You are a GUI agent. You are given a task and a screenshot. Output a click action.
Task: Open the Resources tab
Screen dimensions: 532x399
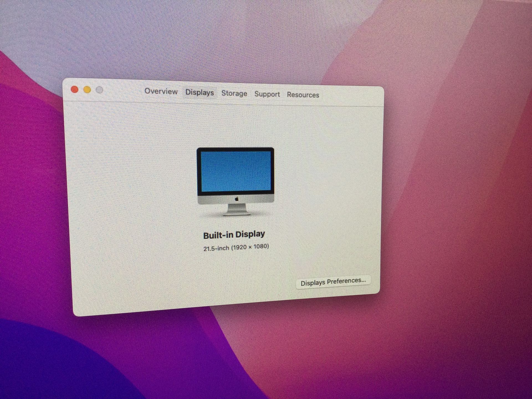[x=303, y=95]
